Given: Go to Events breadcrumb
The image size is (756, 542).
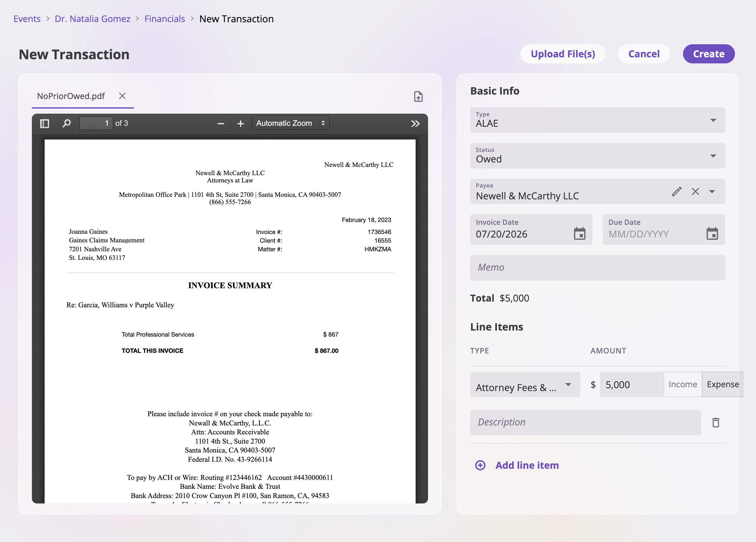Looking at the screenshot, I should click(x=27, y=19).
